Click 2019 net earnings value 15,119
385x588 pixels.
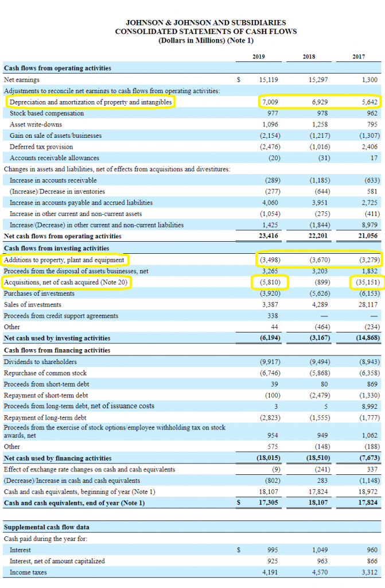point(269,80)
